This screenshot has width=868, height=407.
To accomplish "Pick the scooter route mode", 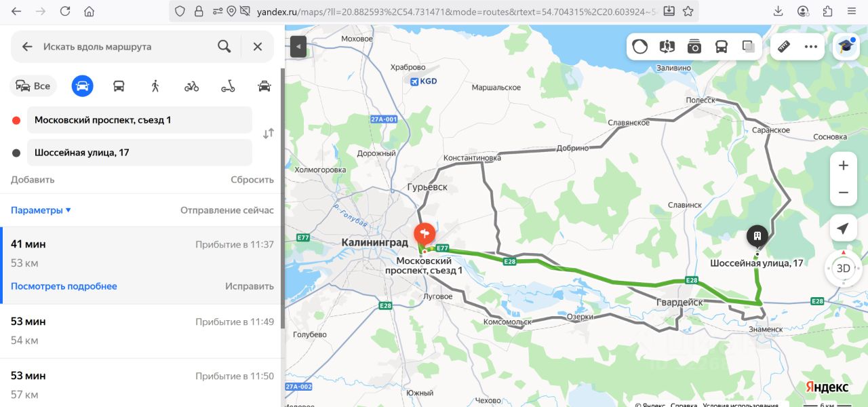I will pos(228,85).
